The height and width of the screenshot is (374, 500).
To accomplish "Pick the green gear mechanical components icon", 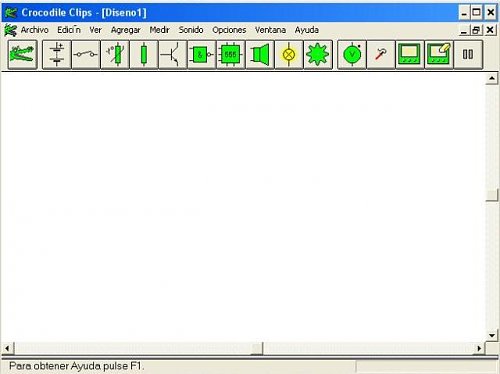I will pos(318,55).
